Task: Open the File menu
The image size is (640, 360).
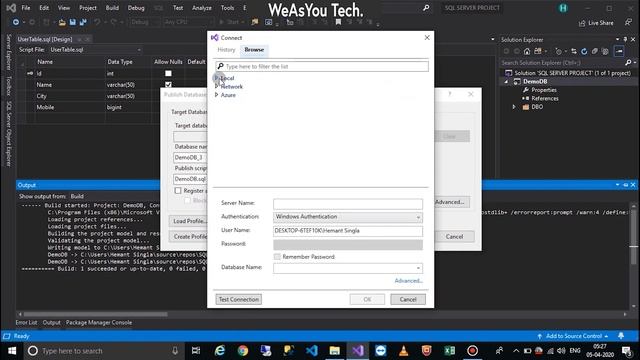Action: (x=26, y=8)
